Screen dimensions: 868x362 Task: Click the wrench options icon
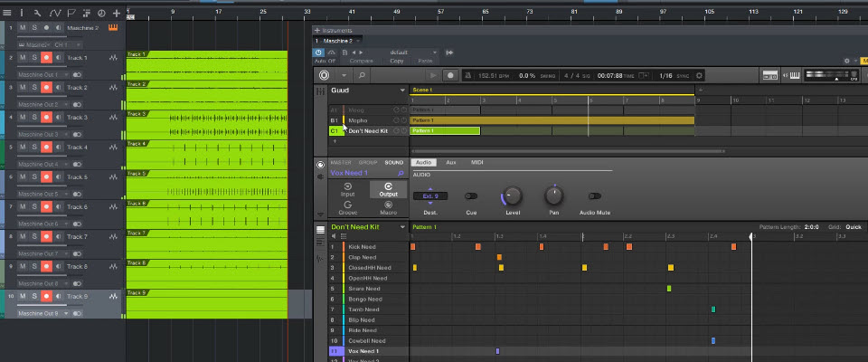[x=38, y=13]
